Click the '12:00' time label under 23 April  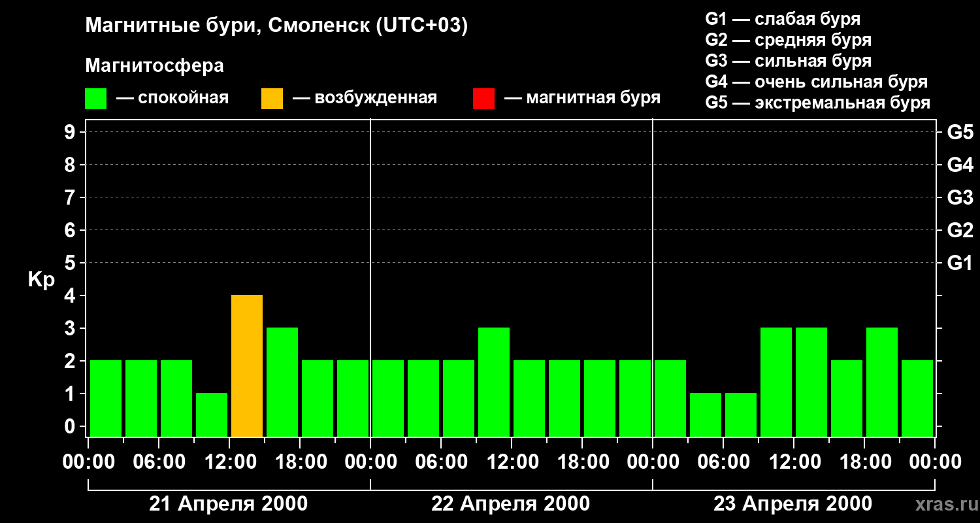tap(794, 462)
